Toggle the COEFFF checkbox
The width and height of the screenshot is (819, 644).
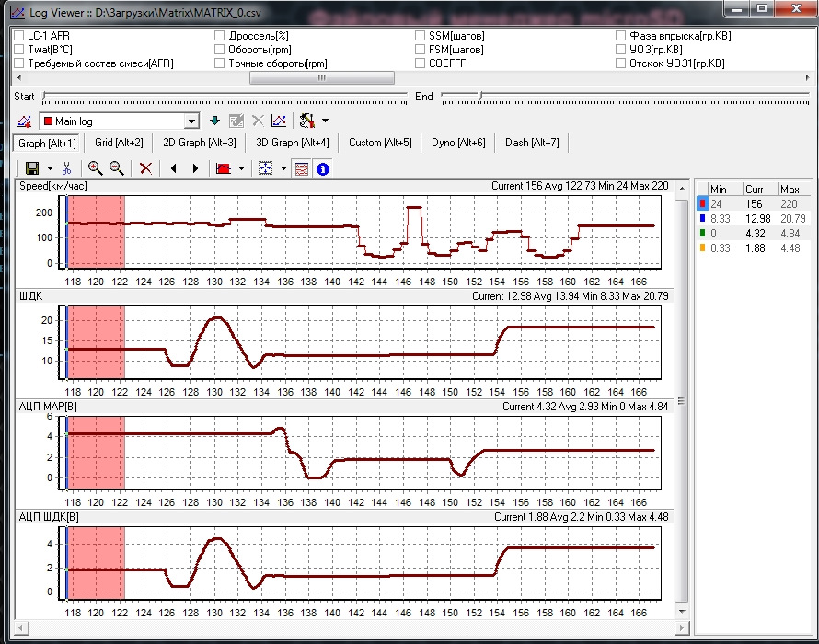pos(421,63)
